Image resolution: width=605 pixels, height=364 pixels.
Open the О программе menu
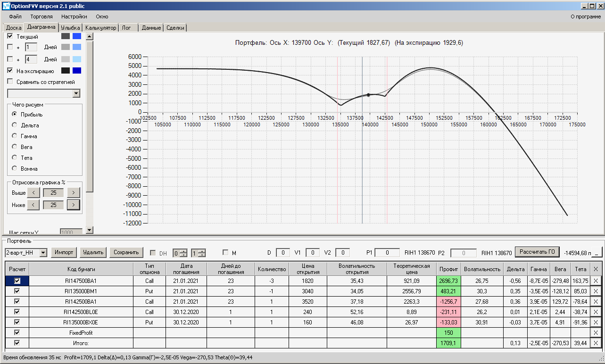tap(586, 17)
